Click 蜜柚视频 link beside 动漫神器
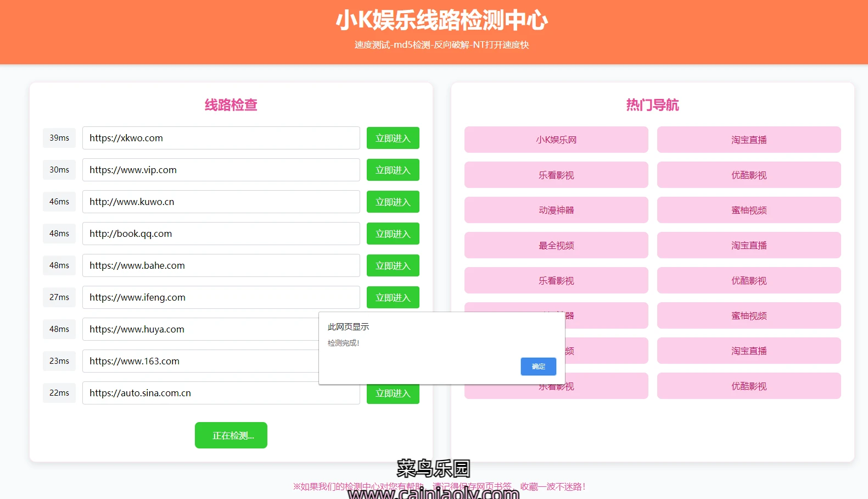 click(x=749, y=210)
